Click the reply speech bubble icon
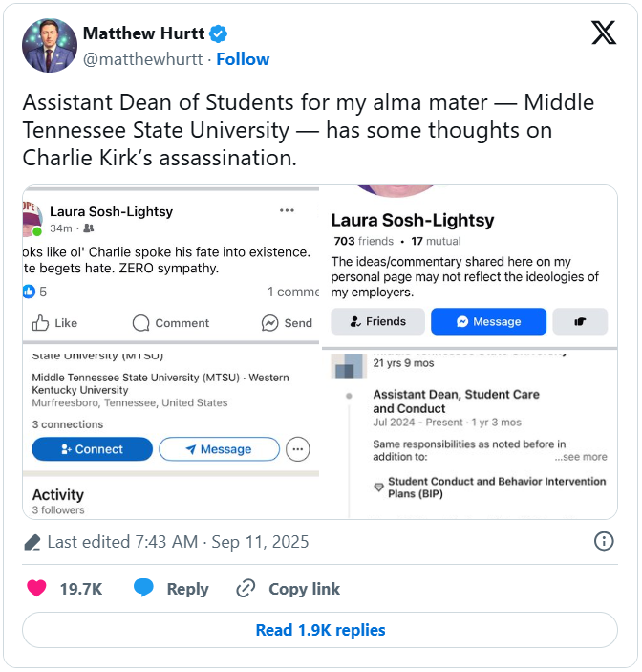The width and height of the screenshot is (642, 672). [144, 589]
